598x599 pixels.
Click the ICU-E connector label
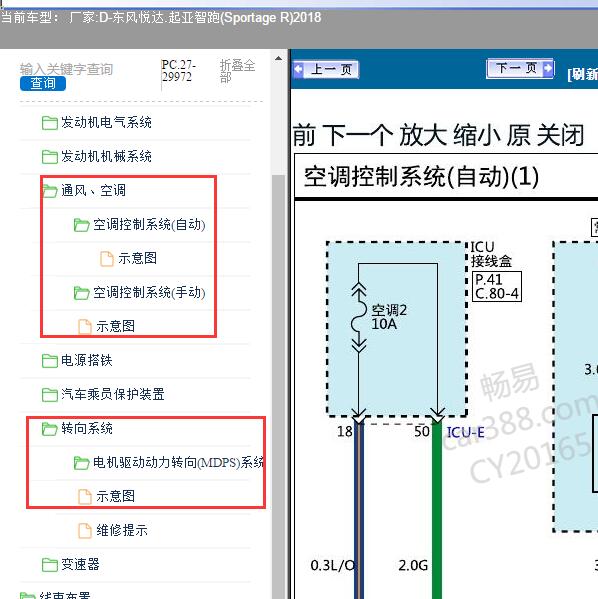(465, 432)
